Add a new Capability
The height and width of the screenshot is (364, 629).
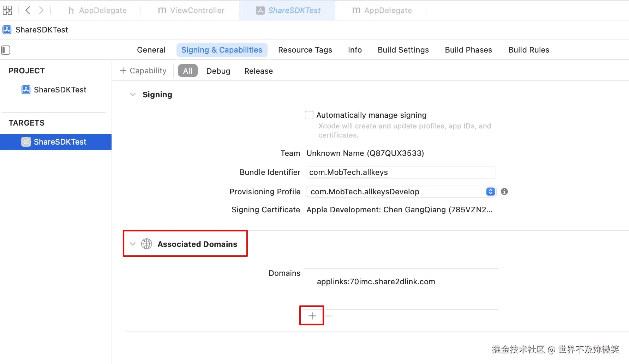[x=143, y=71]
